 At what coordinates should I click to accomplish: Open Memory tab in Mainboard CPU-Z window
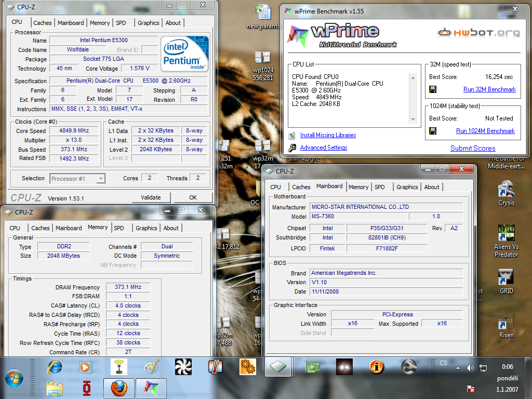pyautogui.click(x=358, y=187)
